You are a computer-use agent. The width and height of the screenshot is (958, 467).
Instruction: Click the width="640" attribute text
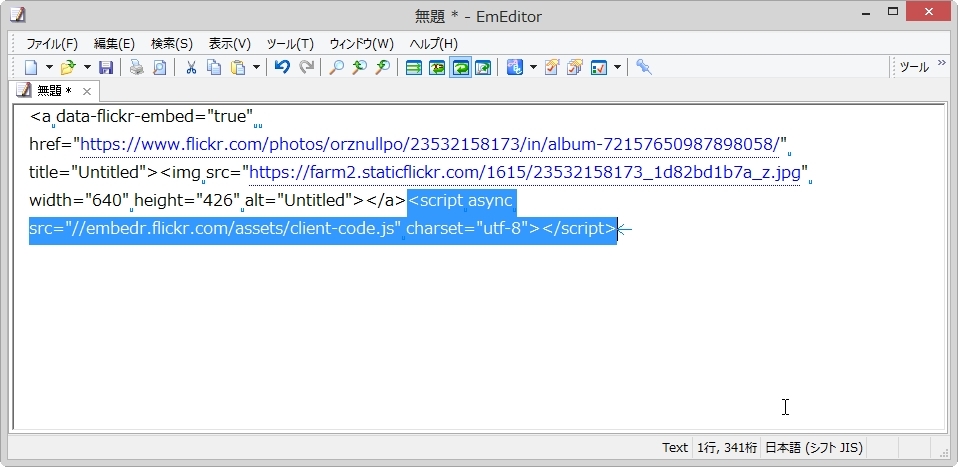point(79,200)
